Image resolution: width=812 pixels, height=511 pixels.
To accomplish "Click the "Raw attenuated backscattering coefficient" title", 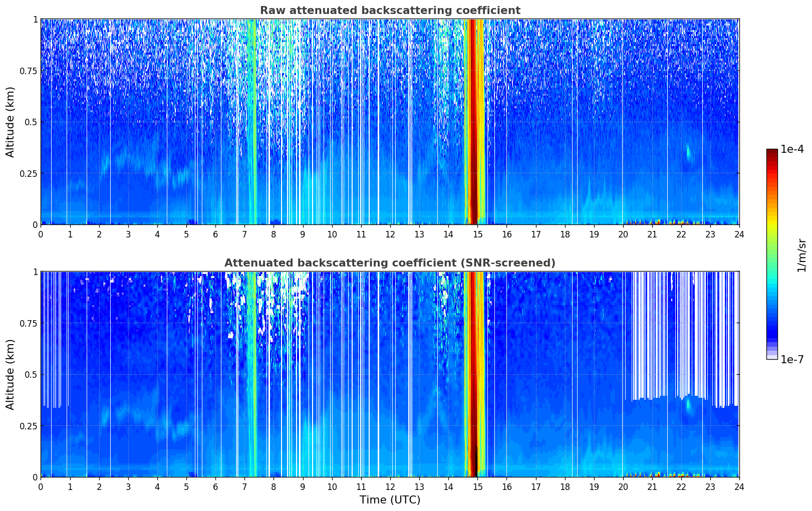I will (x=390, y=11).
